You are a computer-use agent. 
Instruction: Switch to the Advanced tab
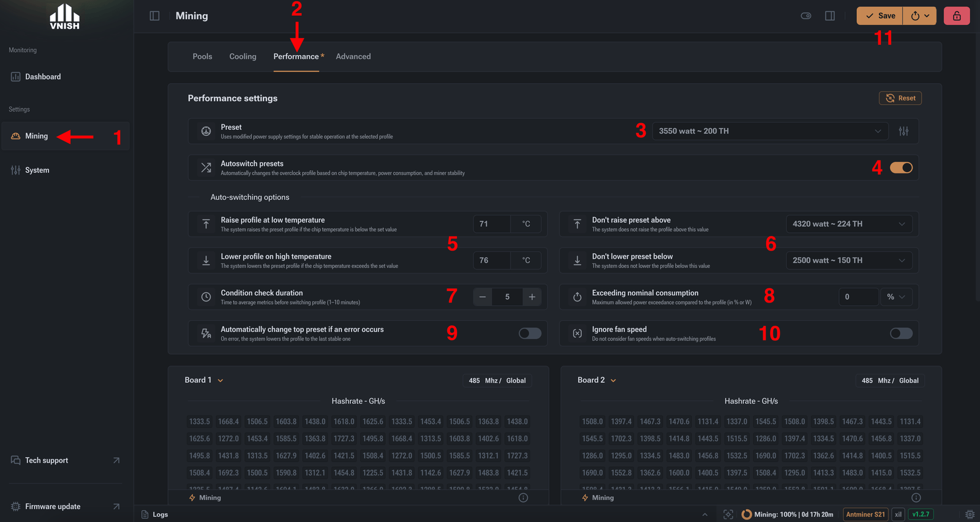point(353,56)
